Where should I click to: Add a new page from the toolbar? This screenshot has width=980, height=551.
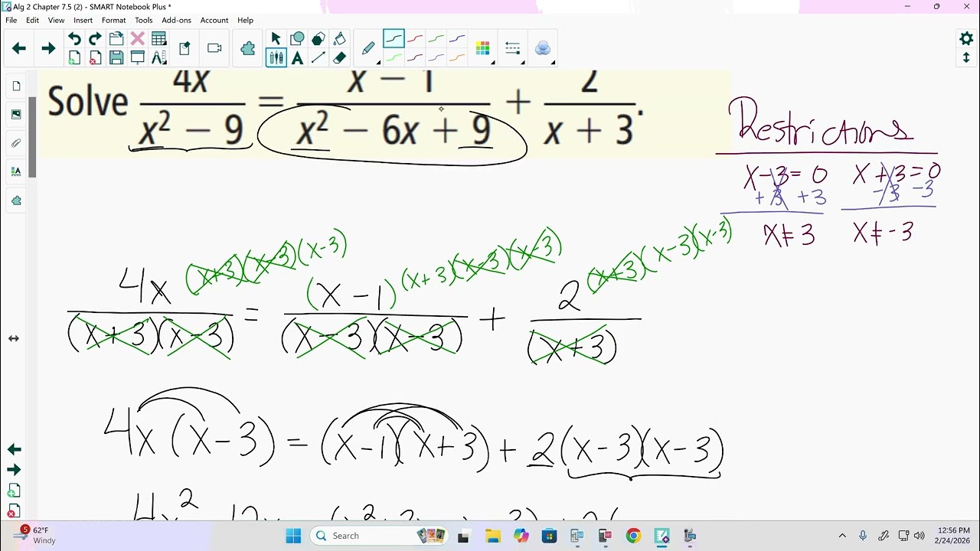(74, 58)
